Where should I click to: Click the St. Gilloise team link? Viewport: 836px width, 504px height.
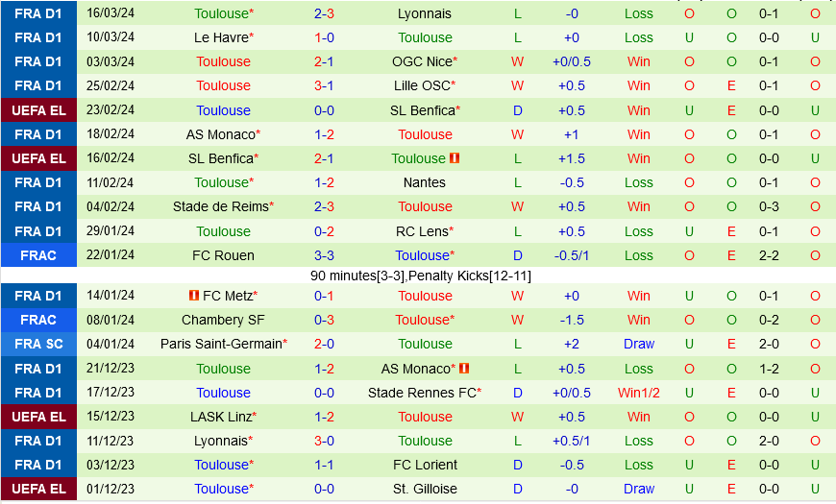tap(425, 489)
